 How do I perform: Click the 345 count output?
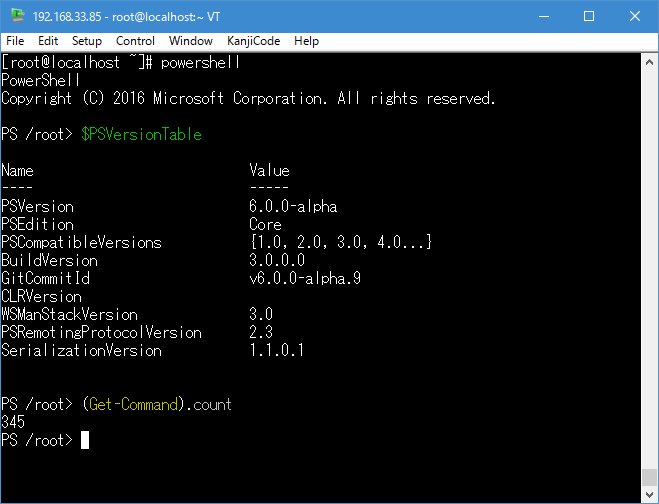click(13, 422)
